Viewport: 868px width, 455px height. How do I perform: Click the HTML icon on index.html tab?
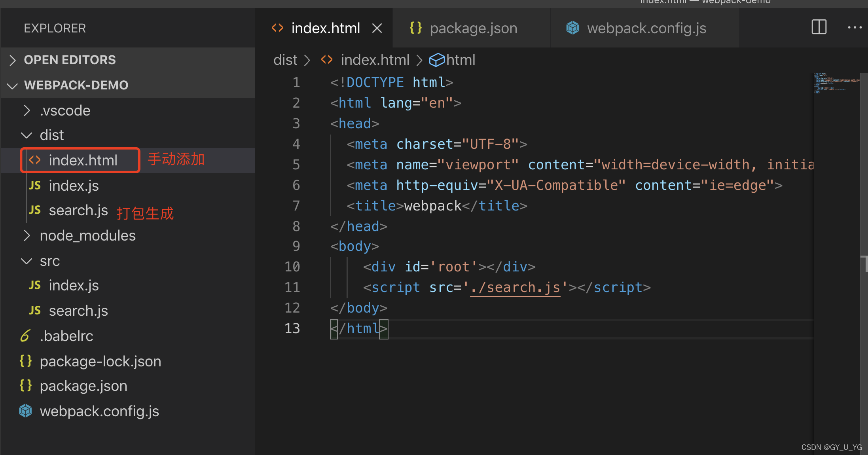[277, 28]
